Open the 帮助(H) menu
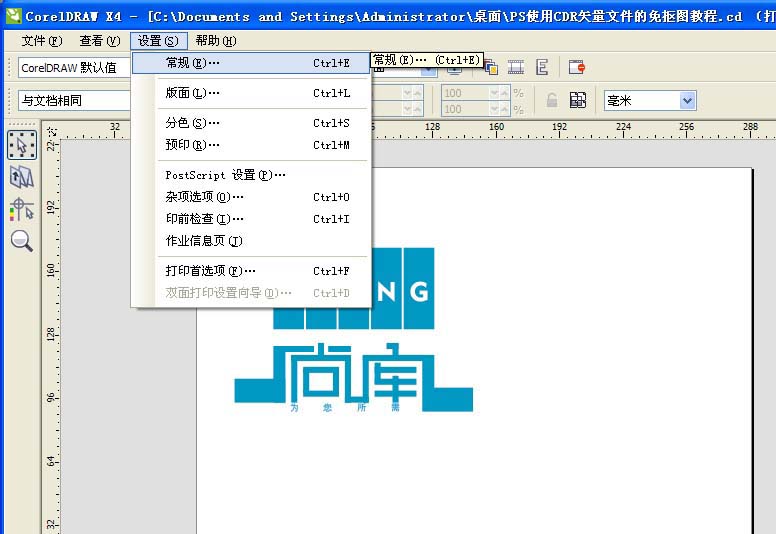This screenshot has width=776, height=534. [x=216, y=41]
